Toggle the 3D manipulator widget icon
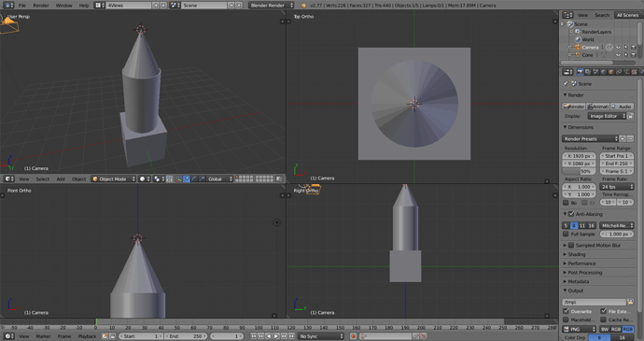Viewport: 644px width, 341px height. point(178,179)
